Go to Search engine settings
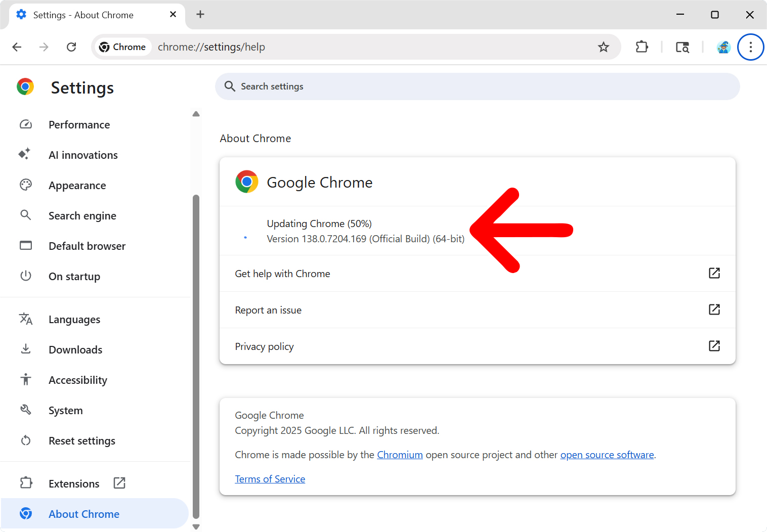767x532 pixels. (x=82, y=216)
